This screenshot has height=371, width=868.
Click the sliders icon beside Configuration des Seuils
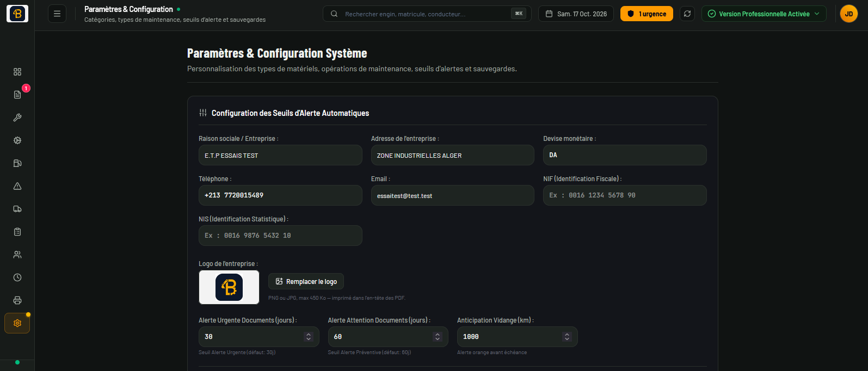(203, 113)
